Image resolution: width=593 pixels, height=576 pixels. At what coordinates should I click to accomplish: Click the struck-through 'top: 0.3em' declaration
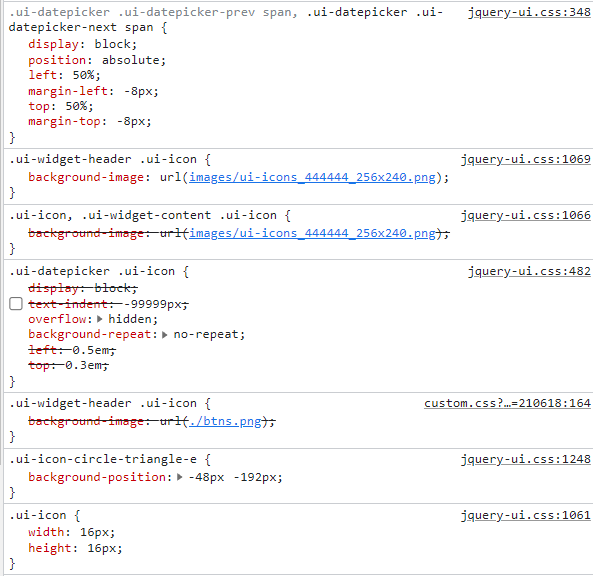[x=68, y=365]
